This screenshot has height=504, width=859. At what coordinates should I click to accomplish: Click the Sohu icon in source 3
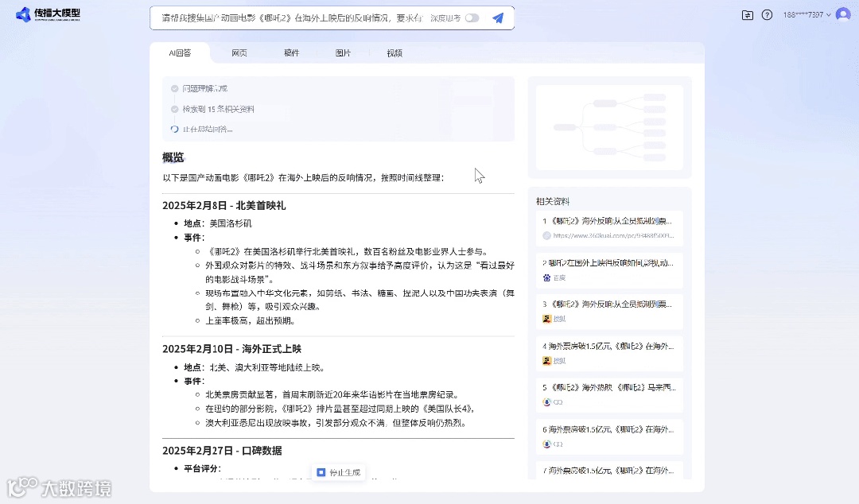click(x=546, y=319)
